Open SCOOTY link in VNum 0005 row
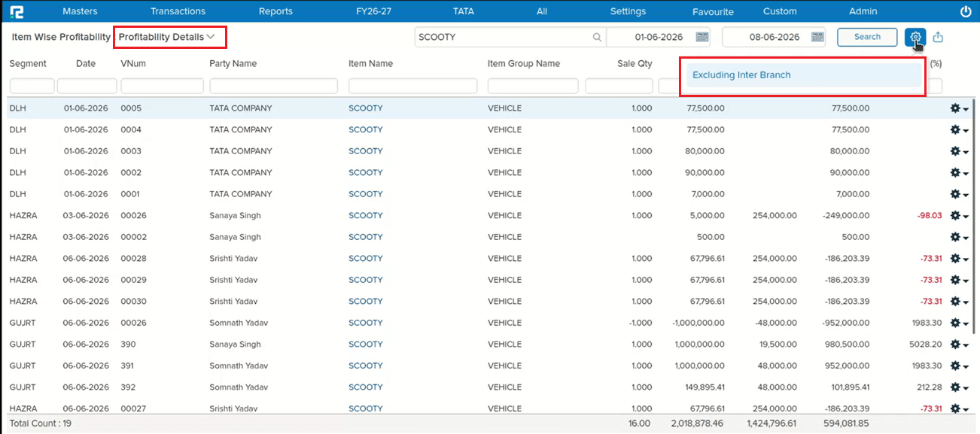Screen dimensions: 980x434 [365, 108]
